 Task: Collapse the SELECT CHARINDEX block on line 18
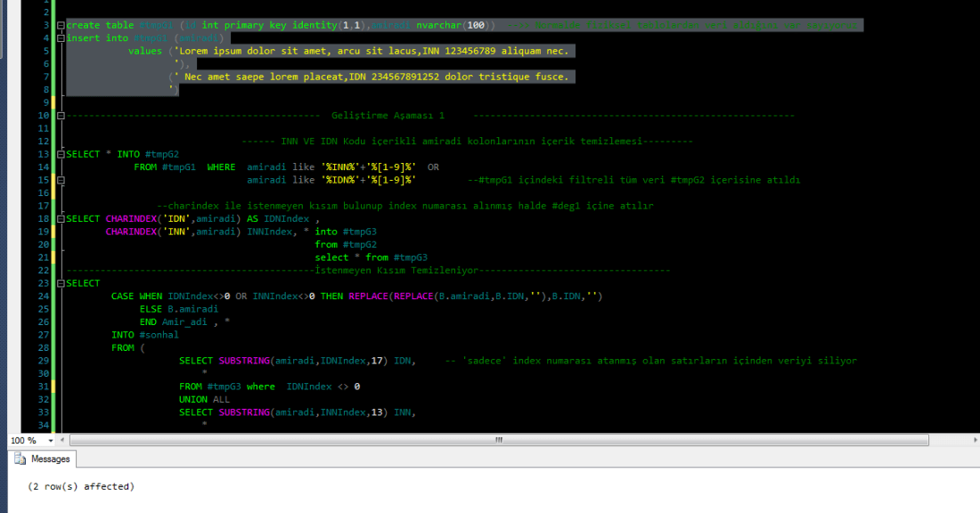60,219
